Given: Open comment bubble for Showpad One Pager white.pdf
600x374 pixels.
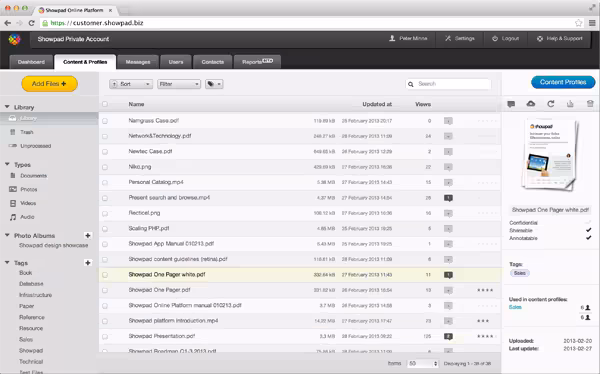Looking at the screenshot, I should click(448, 275).
